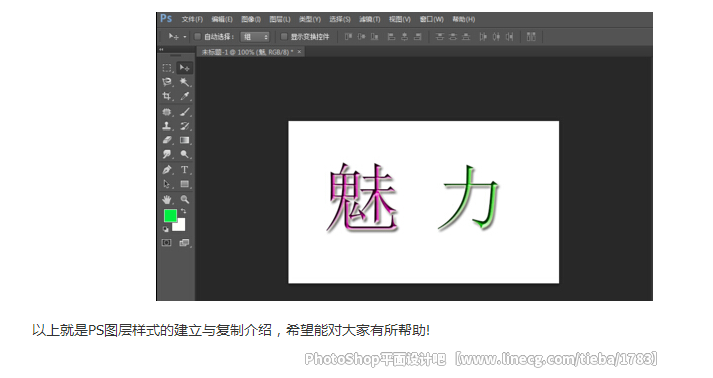Open the 视图(V) menu
The width and height of the screenshot is (713, 378).
400,19
